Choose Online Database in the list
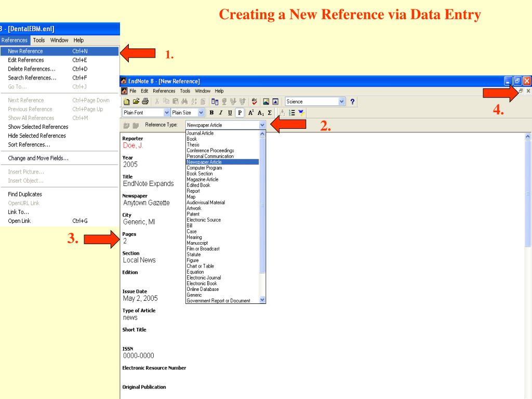 [x=203, y=289]
